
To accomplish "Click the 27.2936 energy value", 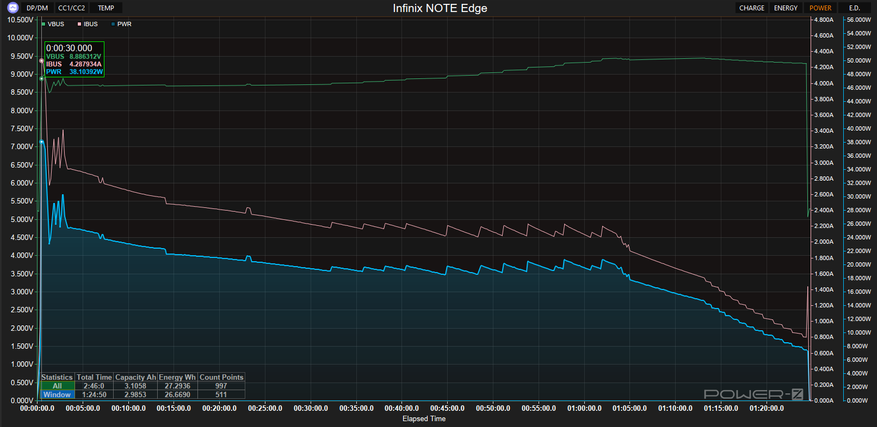I will point(178,386).
